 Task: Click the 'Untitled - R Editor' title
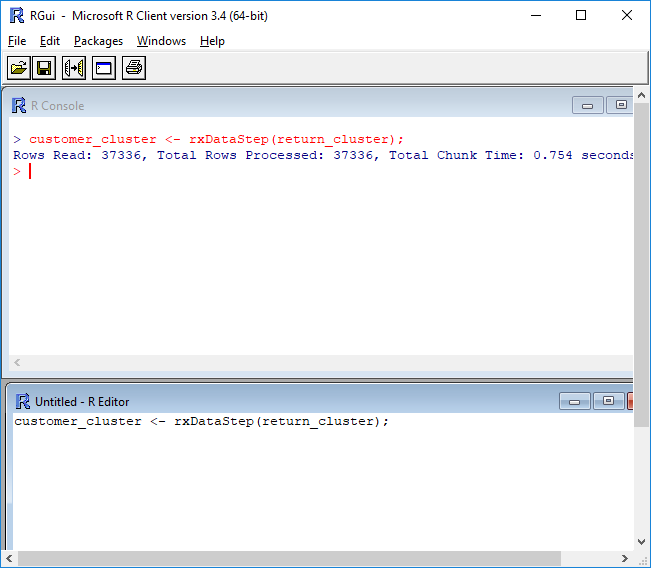pos(82,402)
